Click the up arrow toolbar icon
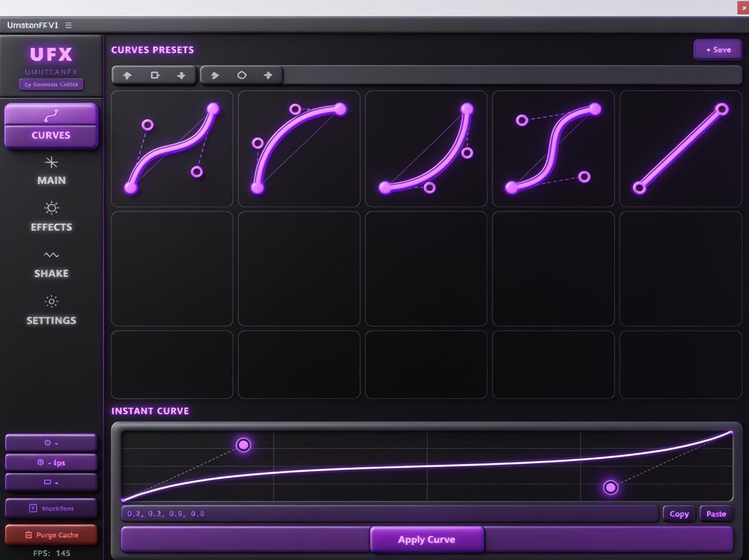Image resolution: width=749 pixels, height=560 pixels. (x=127, y=75)
